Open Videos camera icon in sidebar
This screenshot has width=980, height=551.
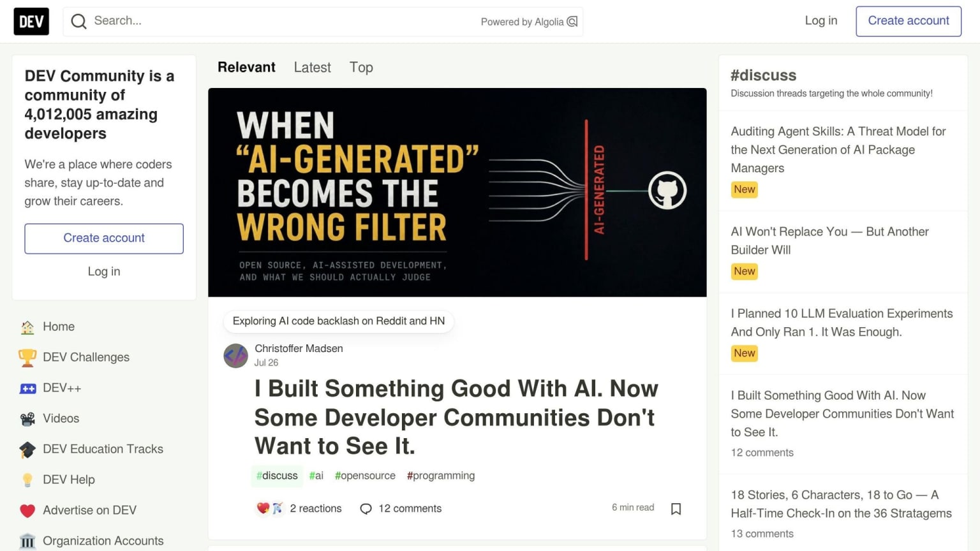point(27,419)
